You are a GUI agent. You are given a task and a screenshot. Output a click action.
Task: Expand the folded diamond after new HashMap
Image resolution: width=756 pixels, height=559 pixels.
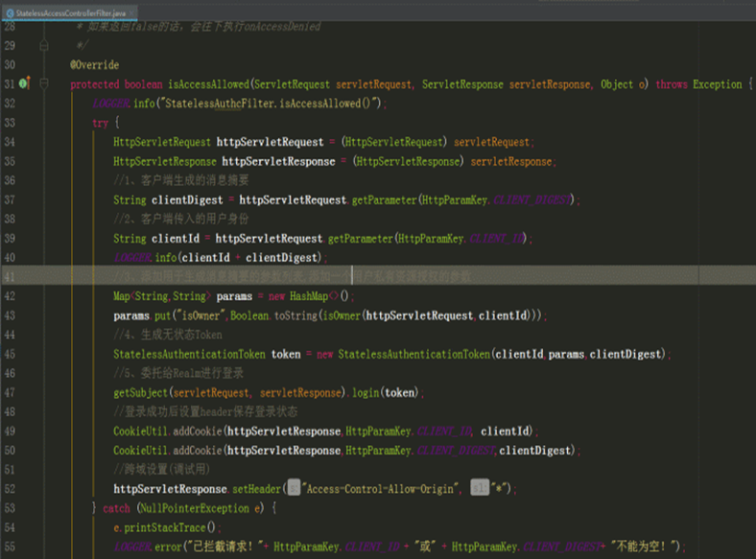[334, 296]
